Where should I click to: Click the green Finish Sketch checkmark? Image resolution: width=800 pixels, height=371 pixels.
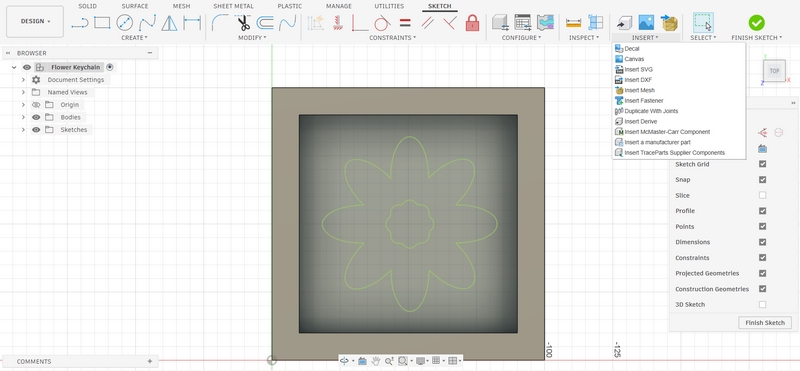tap(757, 23)
